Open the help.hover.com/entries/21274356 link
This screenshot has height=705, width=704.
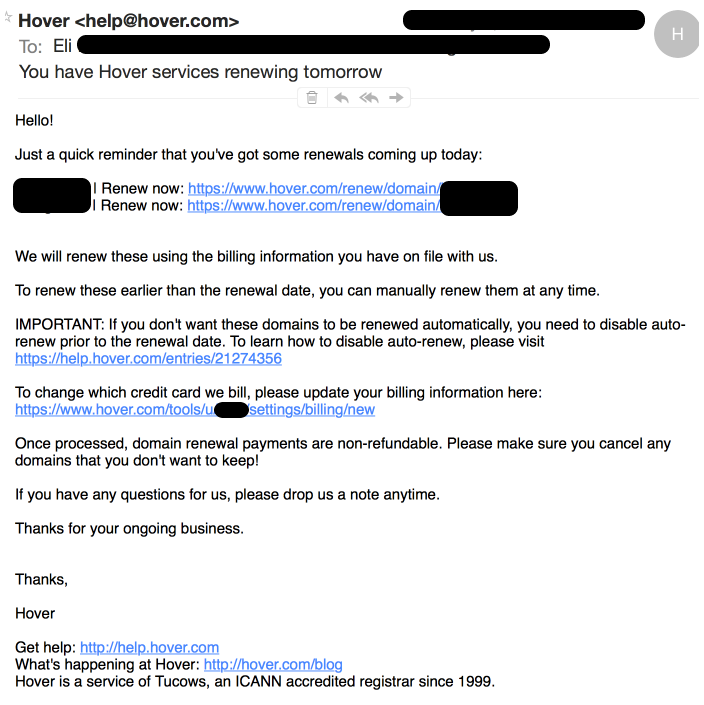point(148,359)
